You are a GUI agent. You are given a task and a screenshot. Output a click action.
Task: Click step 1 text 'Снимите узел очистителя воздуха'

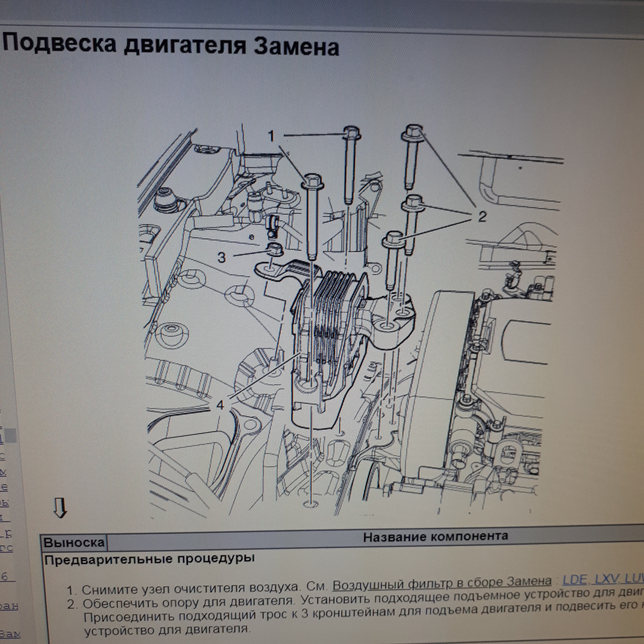tap(190, 589)
